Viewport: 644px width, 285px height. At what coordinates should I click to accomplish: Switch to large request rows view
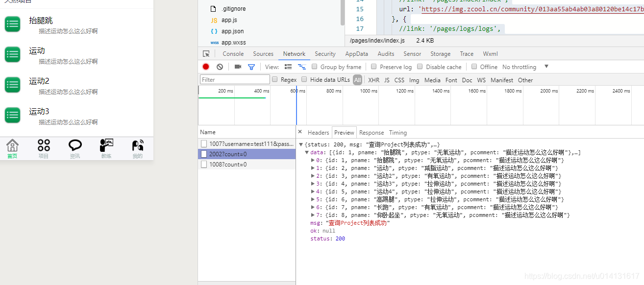[288, 67]
